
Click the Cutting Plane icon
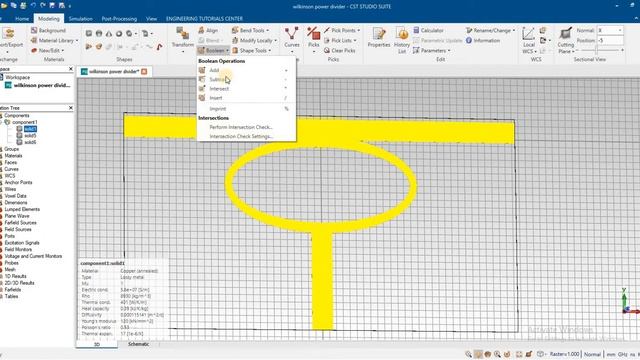click(x=566, y=34)
